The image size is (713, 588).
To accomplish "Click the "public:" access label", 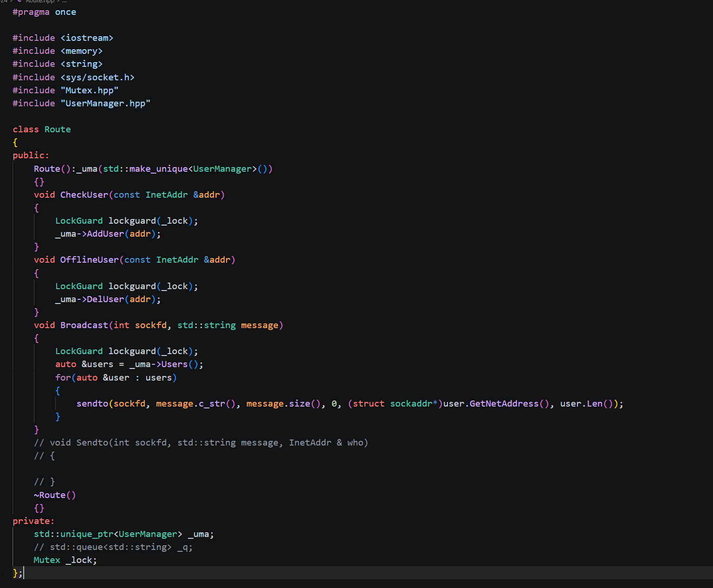I will click(31, 155).
